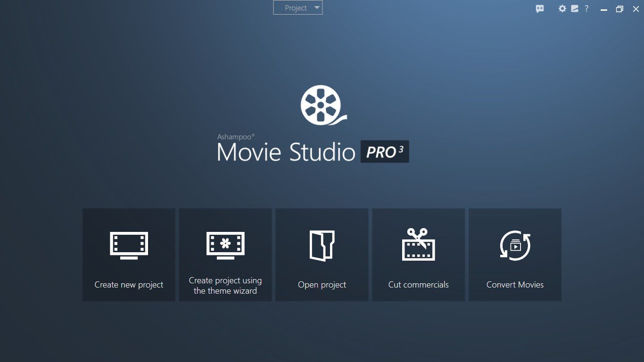The height and width of the screenshot is (362, 644).
Task: Choose "Create project using the theme wizard" label
Action: pyautogui.click(x=225, y=286)
